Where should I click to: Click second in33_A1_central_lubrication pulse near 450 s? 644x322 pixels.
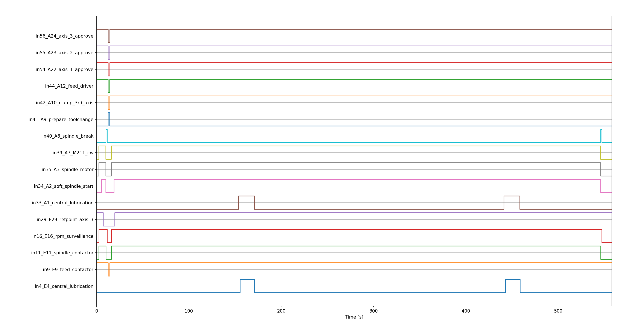coord(512,202)
